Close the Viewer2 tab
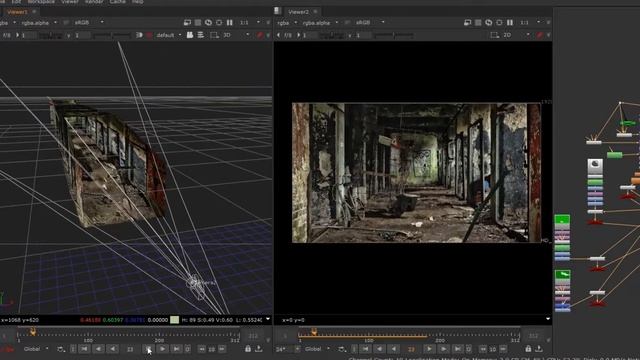This screenshot has width=640, height=360. (x=315, y=12)
